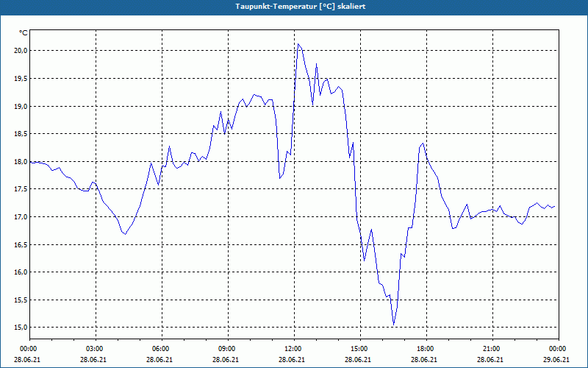The image size is (588, 368).
Task: Click the 18:00 time axis label
Action: [426, 349]
